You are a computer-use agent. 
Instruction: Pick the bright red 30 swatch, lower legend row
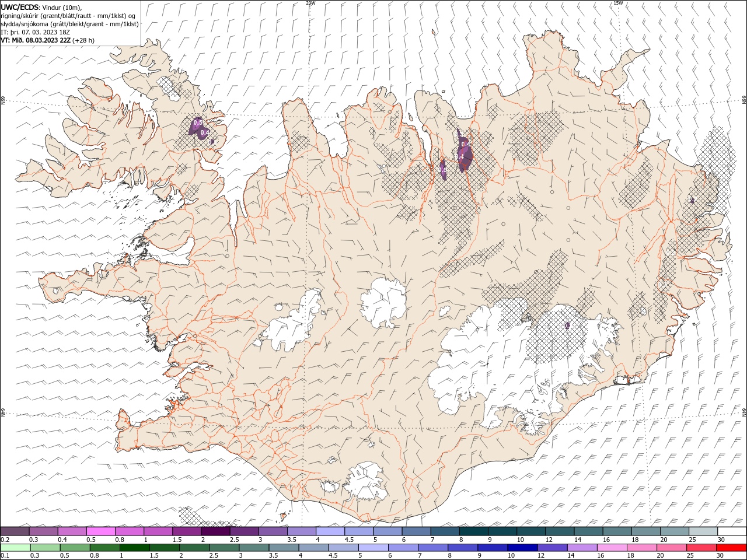[x=731, y=548]
